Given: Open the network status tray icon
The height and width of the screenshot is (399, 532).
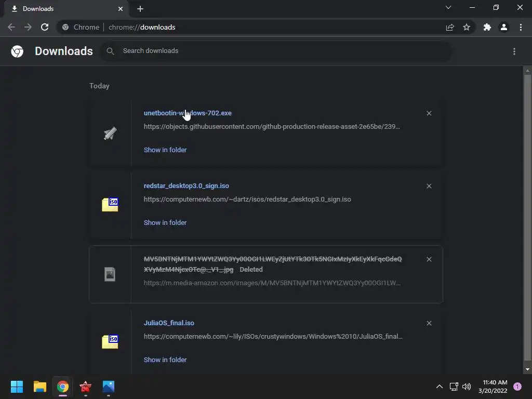Looking at the screenshot, I should point(454,387).
